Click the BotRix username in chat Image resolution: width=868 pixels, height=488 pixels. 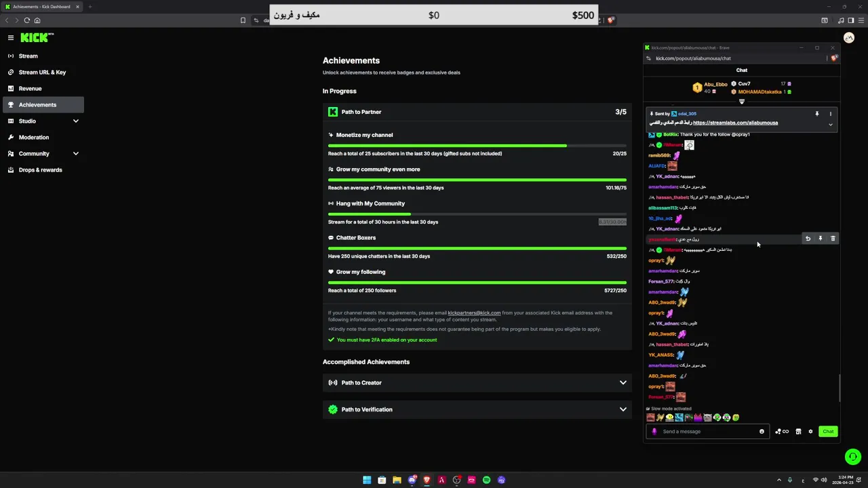pos(671,135)
